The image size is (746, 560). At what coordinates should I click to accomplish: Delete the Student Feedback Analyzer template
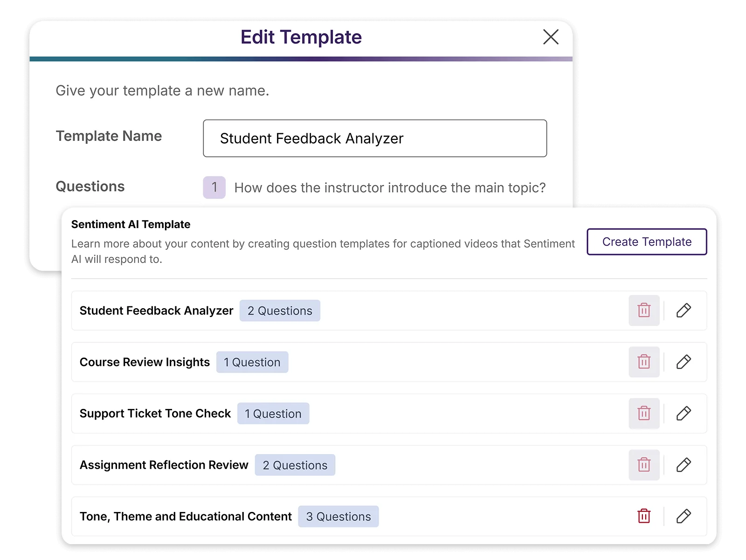click(x=644, y=311)
